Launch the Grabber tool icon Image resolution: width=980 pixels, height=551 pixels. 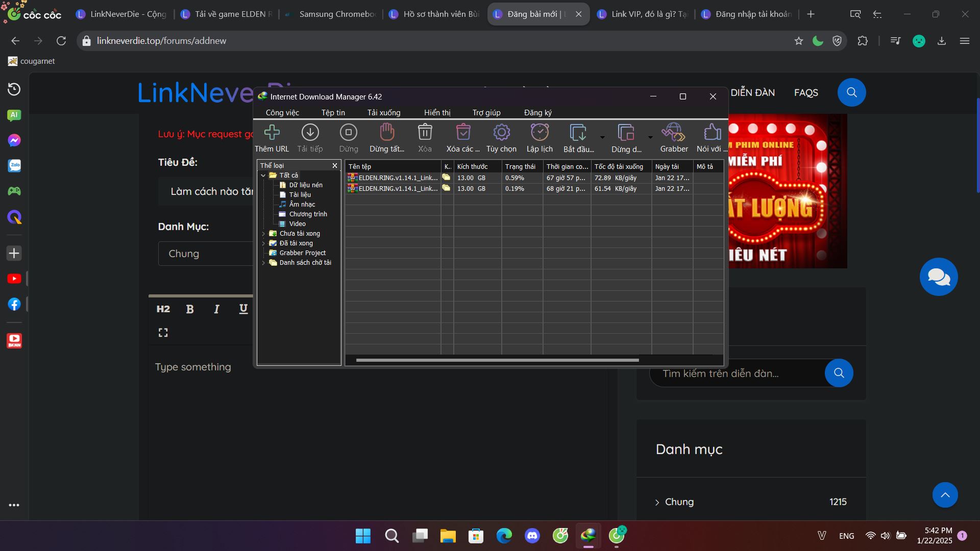674,133
